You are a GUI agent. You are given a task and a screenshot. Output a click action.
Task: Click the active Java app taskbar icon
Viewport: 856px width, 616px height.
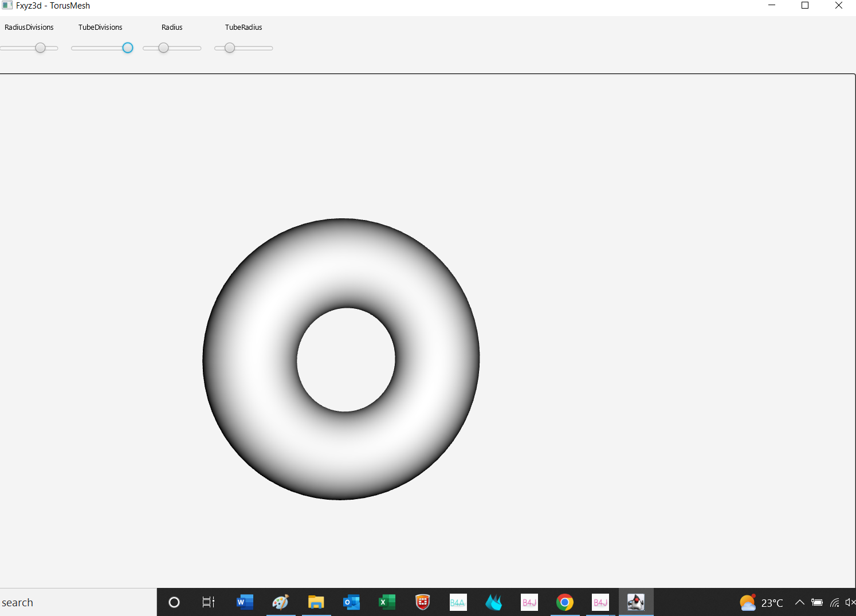[x=636, y=602]
